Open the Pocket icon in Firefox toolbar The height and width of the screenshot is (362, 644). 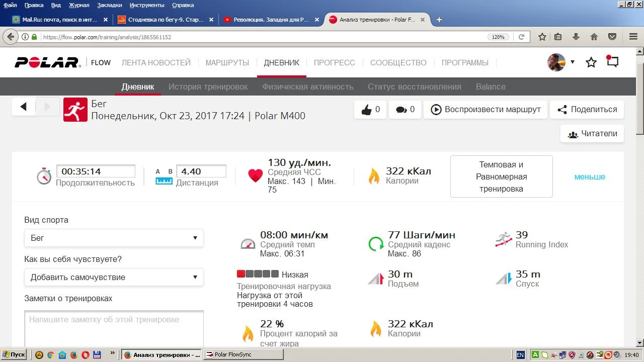(612, 37)
